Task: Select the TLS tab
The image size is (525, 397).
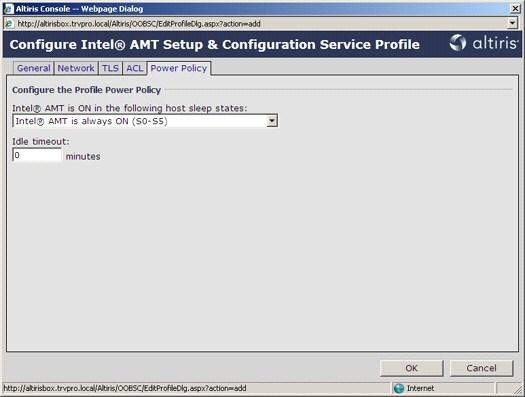Action: (x=110, y=68)
